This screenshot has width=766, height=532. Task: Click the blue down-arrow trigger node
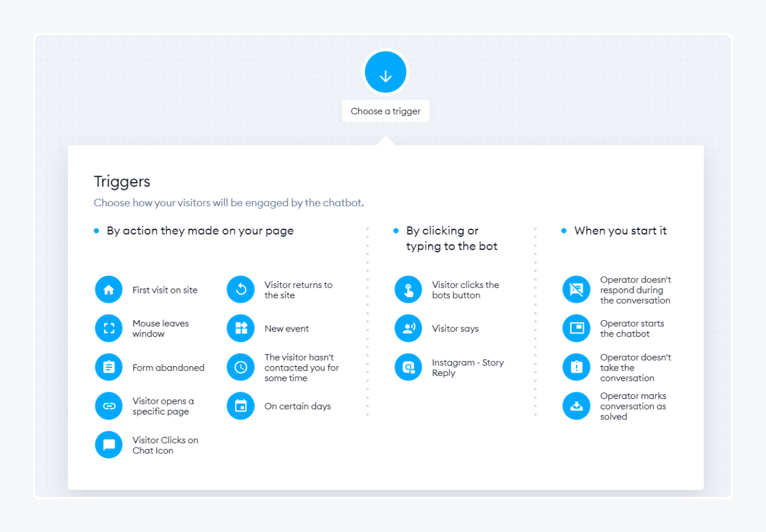tap(386, 72)
